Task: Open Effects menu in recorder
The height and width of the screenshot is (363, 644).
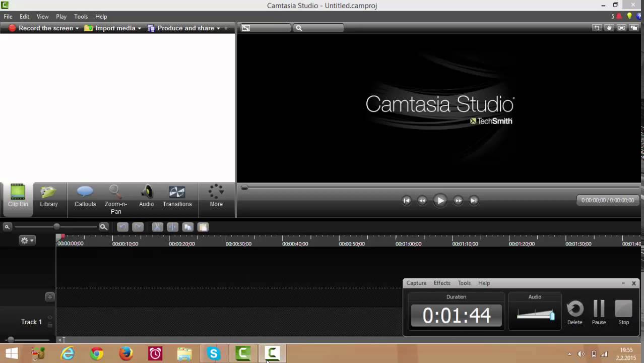Action: (442, 283)
